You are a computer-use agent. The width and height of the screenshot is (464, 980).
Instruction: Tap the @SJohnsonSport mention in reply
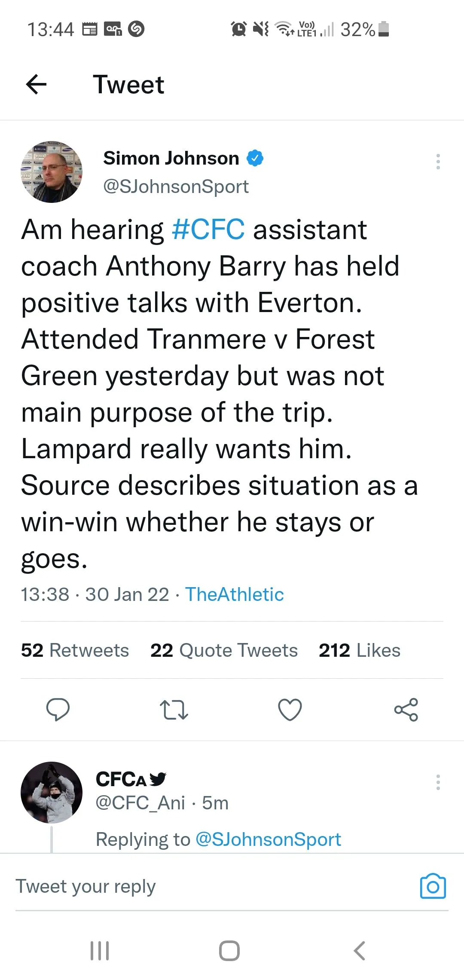point(268,839)
